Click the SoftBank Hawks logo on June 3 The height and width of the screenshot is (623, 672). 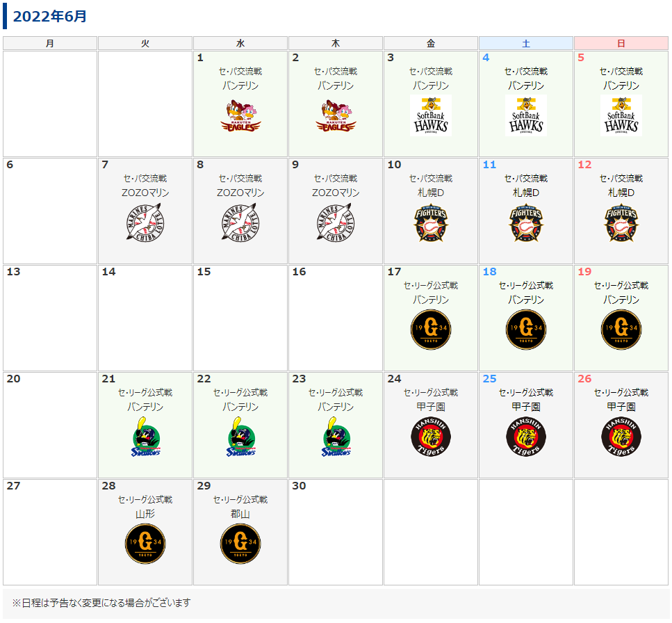pyautogui.click(x=431, y=115)
